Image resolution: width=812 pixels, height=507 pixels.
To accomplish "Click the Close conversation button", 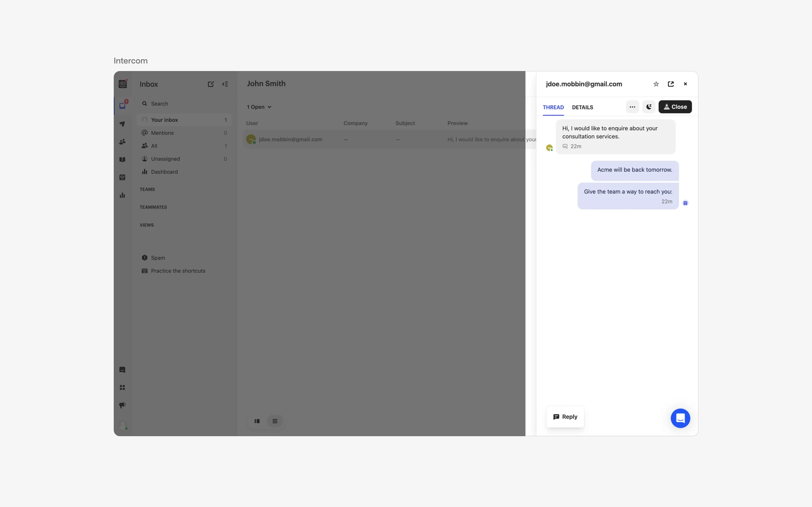I will 675,107.
